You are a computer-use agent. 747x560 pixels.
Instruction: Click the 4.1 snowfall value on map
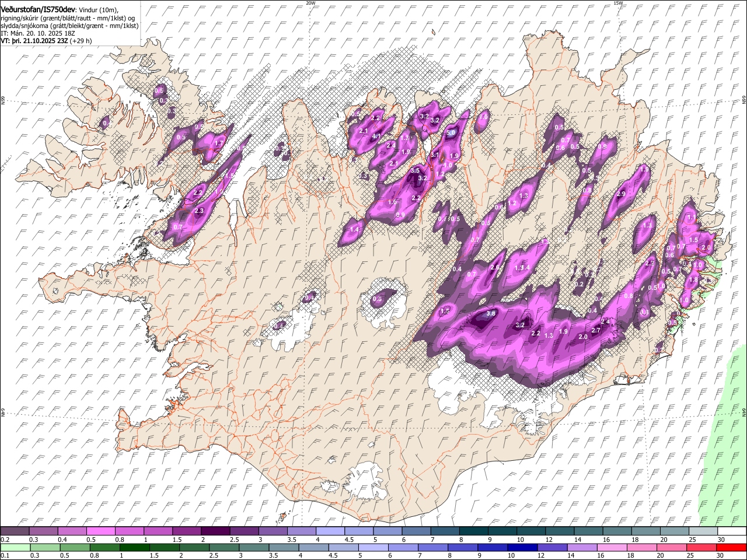[376, 136]
